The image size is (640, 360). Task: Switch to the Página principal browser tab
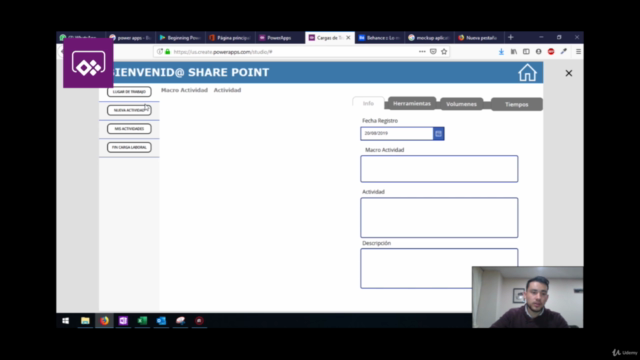pyautogui.click(x=229, y=38)
